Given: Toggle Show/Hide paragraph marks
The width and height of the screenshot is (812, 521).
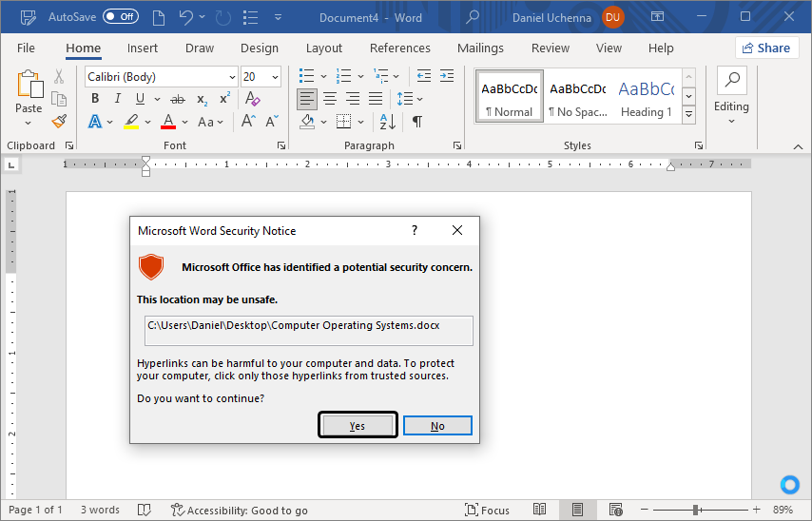Looking at the screenshot, I should pos(416,122).
